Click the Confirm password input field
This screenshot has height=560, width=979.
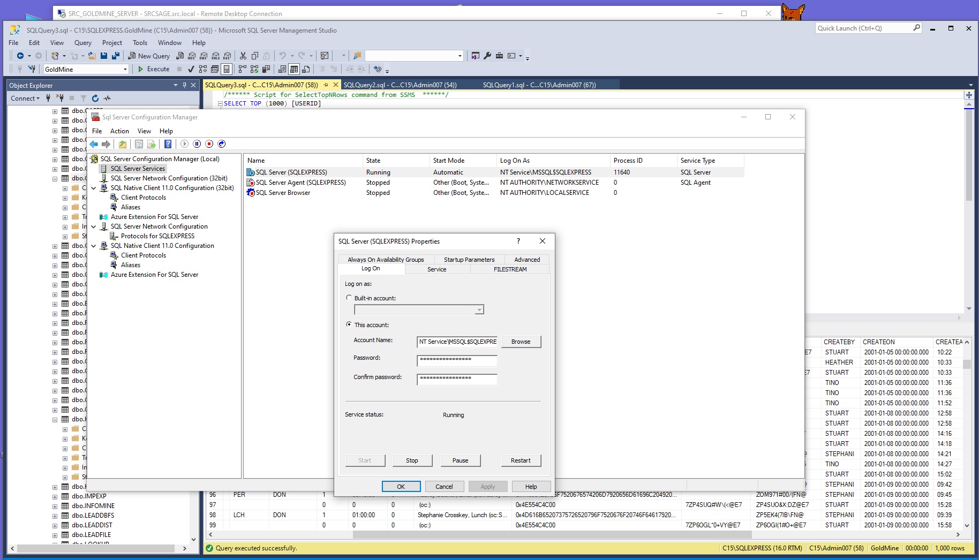click(457, 380)
